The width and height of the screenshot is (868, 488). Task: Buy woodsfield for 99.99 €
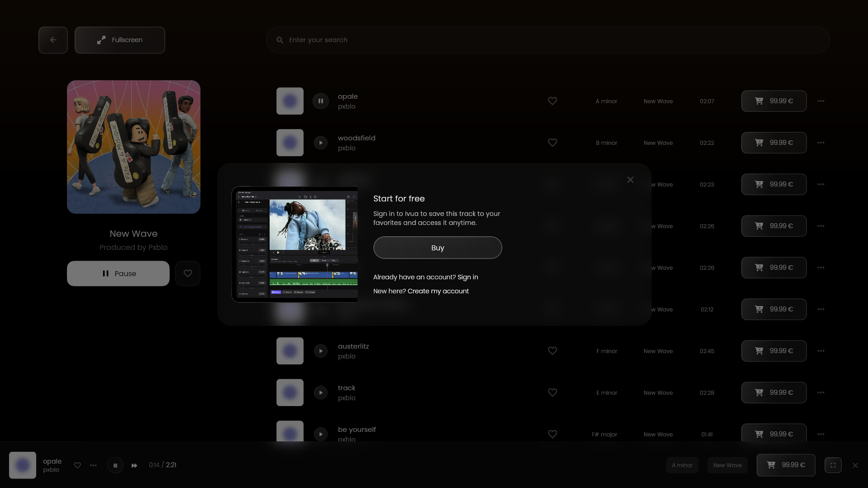pyautogui.click(x=774, y=143)
